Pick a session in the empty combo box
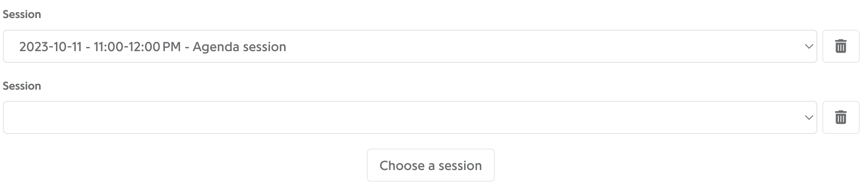The width and height of the screenshot is (868, 189). (410, 117)
